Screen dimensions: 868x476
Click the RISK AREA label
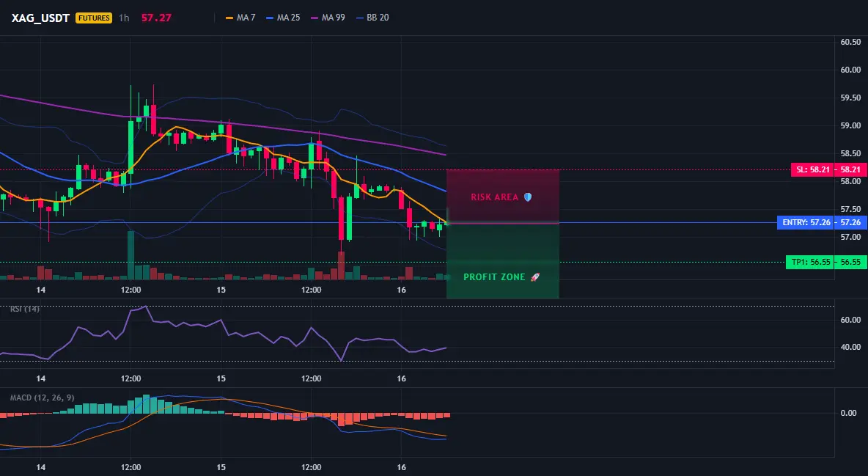(494, 197)
